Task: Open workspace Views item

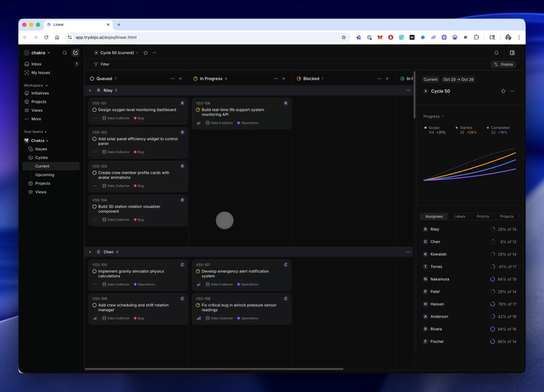Action: (52, 111)
